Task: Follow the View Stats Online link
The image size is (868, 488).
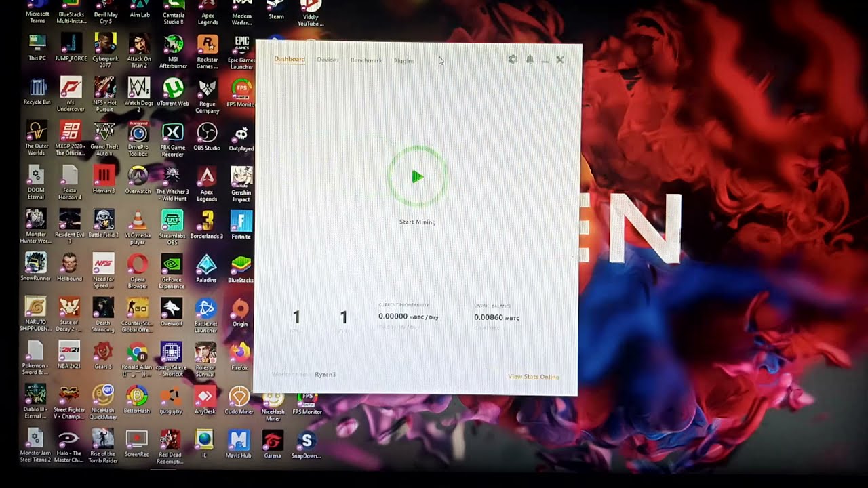Action: (534, 377)
